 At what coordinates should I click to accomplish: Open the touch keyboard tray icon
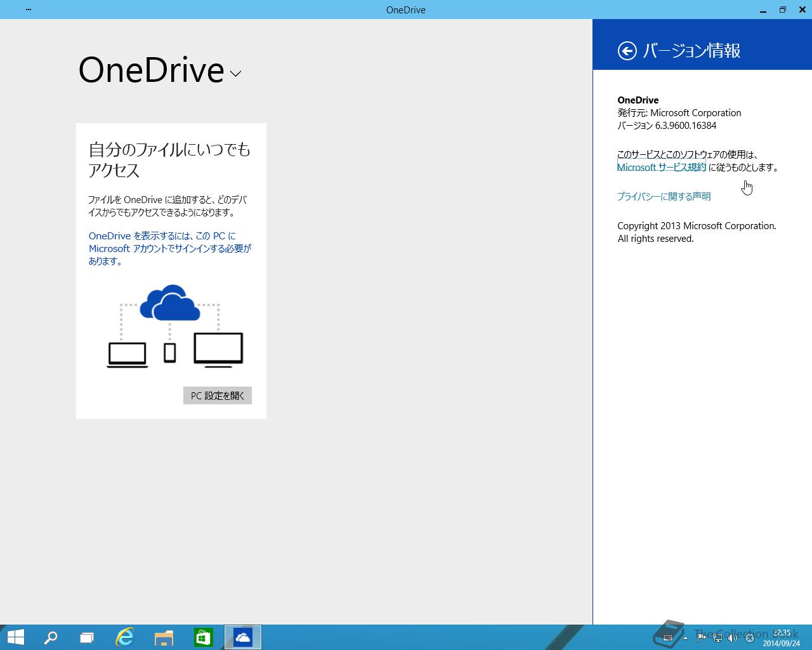click(x=667, y=638)
